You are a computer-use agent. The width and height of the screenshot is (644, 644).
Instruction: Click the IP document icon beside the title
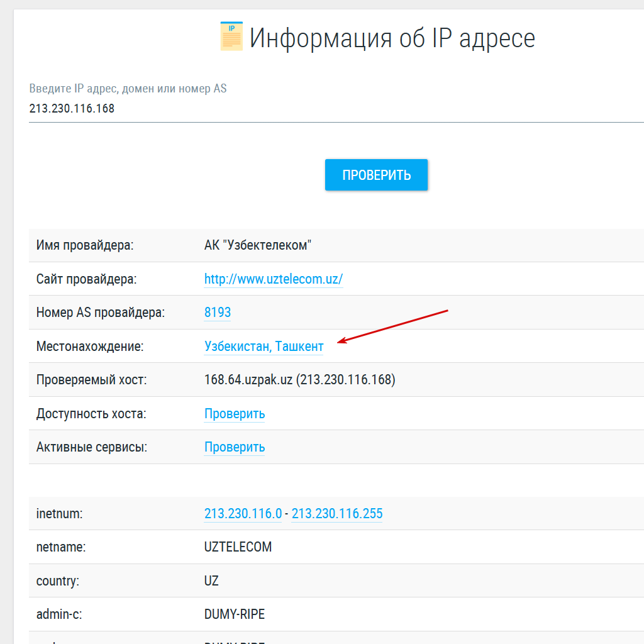click(x=231, y=36)
